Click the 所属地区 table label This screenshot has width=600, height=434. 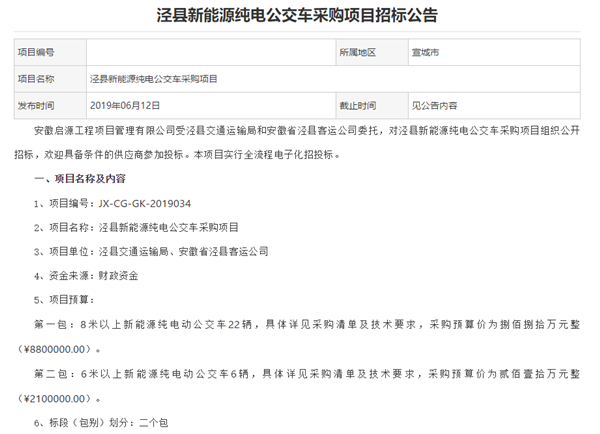[x=356, y=52]
